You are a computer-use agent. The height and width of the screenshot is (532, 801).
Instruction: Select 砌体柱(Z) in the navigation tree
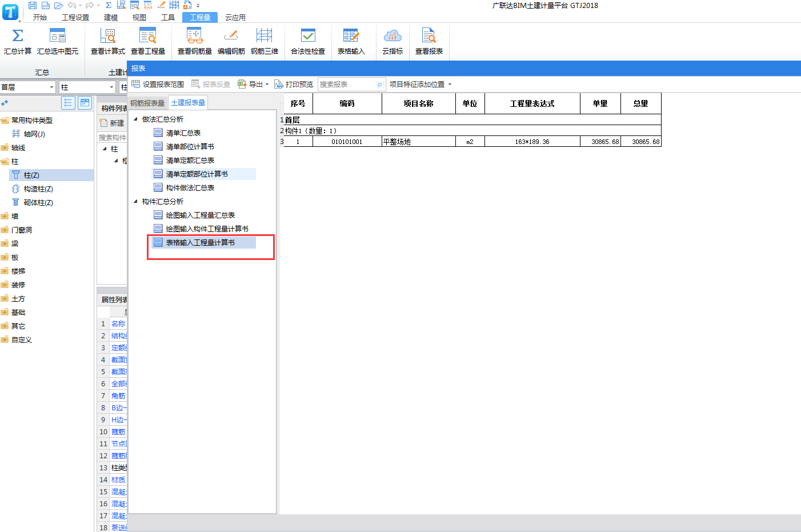point(38,202)
